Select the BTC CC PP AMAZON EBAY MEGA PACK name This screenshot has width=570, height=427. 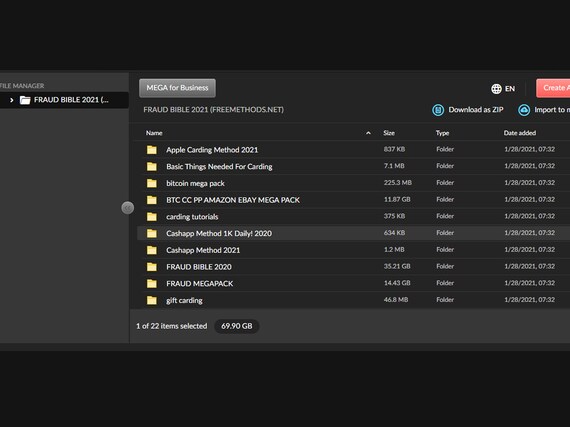point(233,200)
